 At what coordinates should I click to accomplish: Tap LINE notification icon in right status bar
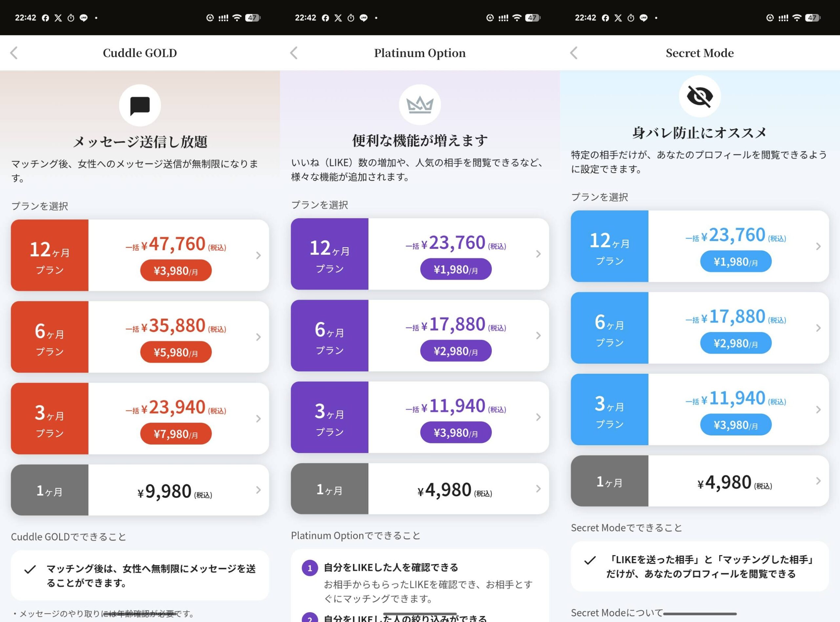(644, 18)
